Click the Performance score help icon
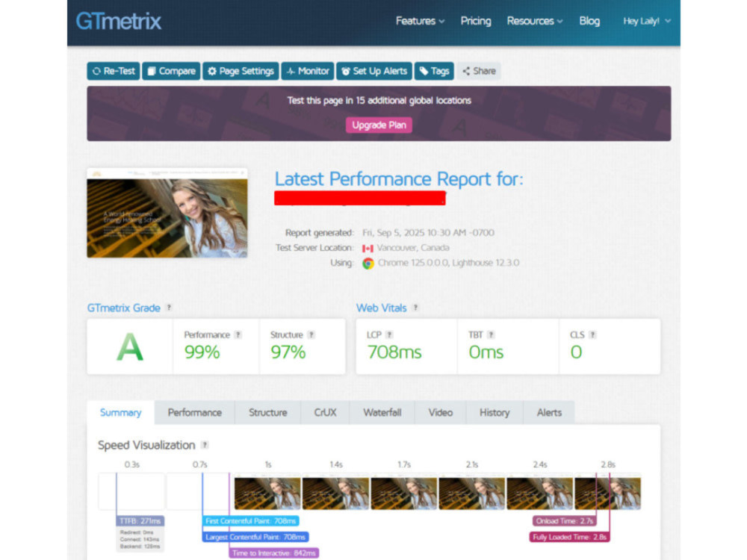Image resolution: width=747 pixels, height=560 pixels. coord(238,335)
